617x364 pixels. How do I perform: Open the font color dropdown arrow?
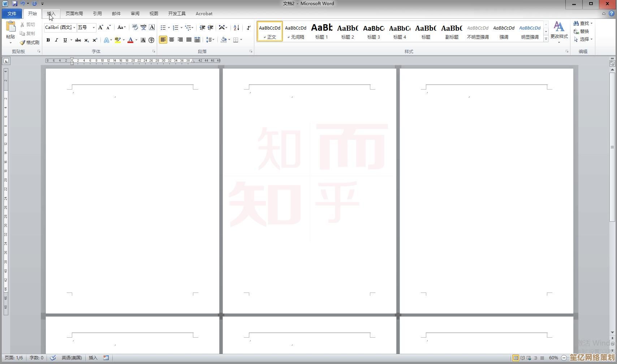coord(136,40)
